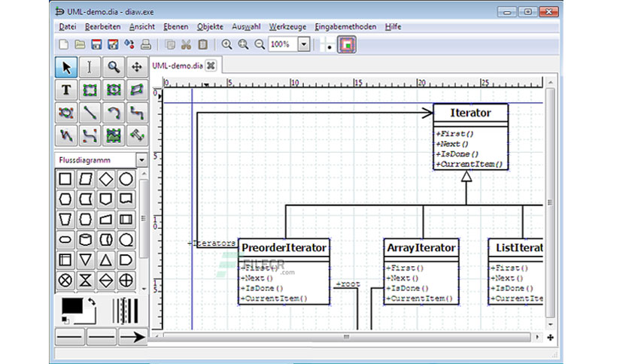The width and height of the screenshot is (629, 364).
Task: Pick the cylinder magnetic disk shape
Action: pos(86,240)
